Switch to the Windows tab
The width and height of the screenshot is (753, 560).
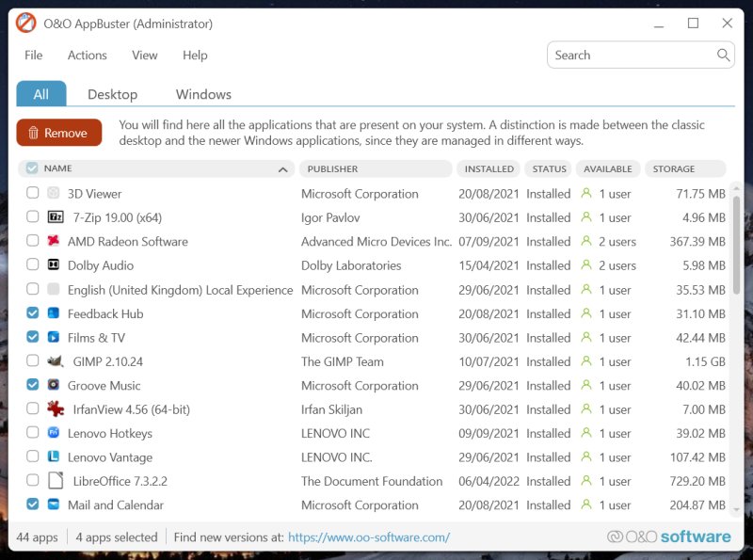[x=203, y=94]
